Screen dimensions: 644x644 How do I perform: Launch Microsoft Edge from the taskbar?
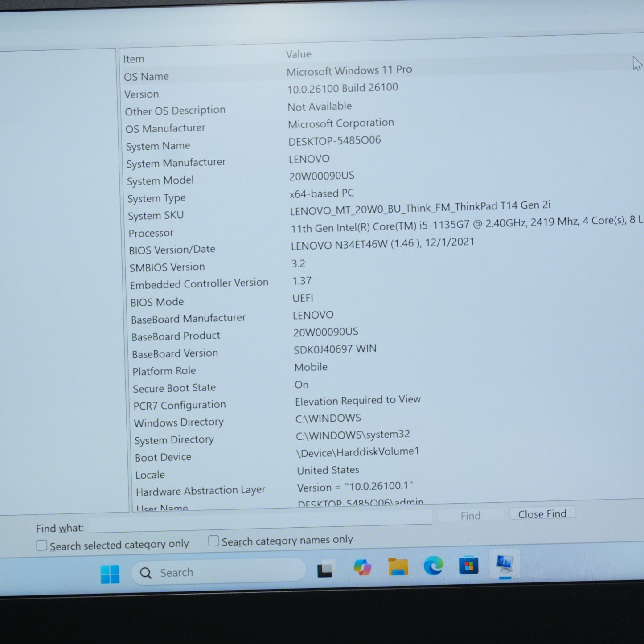[x=433, y=566]
